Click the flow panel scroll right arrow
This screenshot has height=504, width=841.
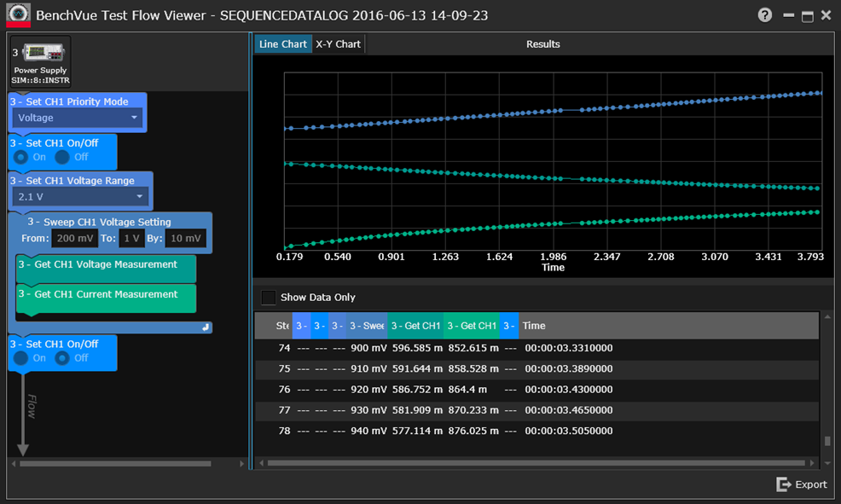240,464
